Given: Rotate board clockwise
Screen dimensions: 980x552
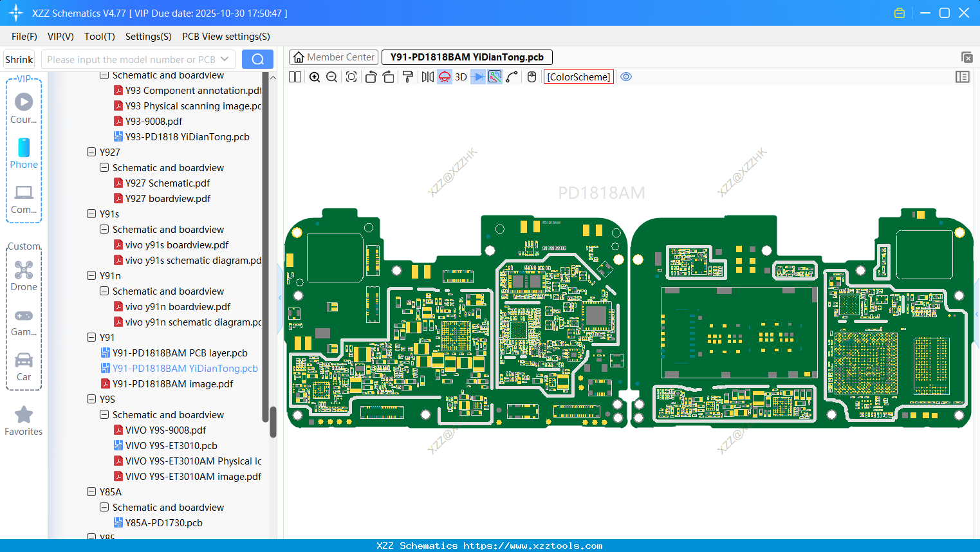Looking at the screenshot, I should click(388, 77).
